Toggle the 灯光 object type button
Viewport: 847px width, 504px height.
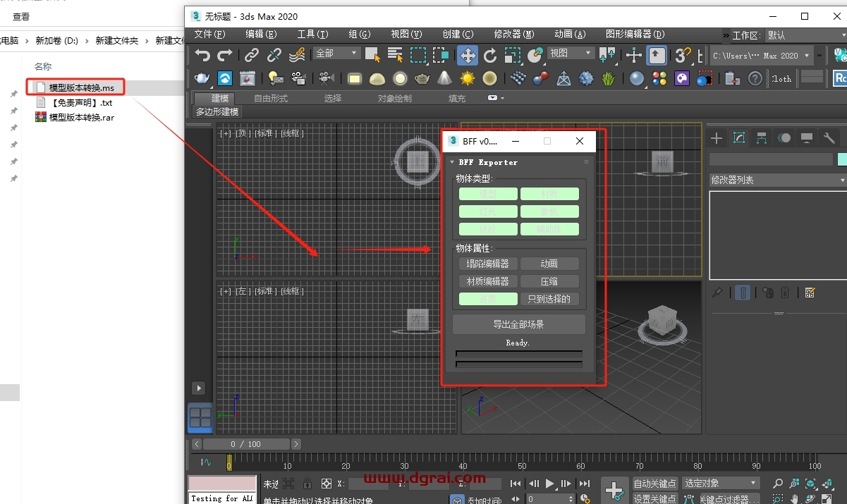[488, 211]
